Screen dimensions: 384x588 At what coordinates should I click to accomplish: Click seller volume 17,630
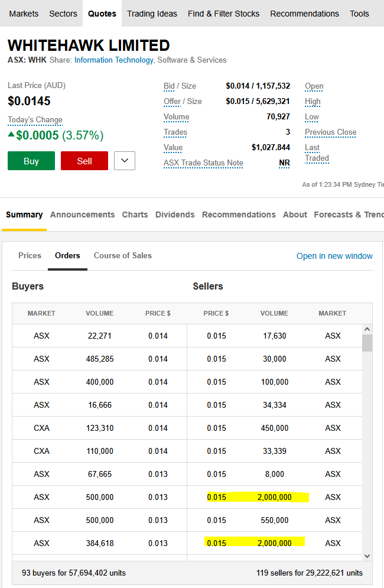pyautogui.click(x=275, y=336)
